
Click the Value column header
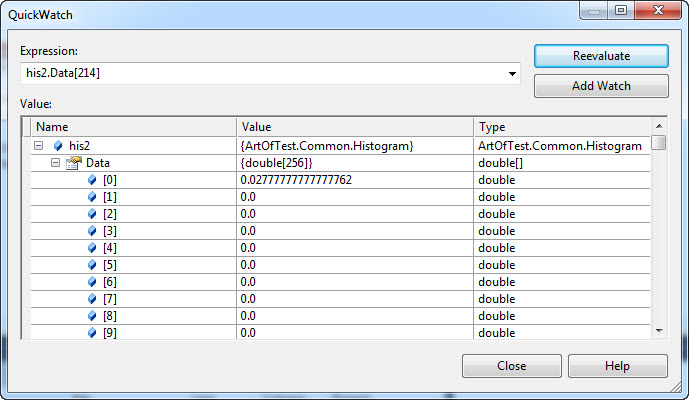(355, 127)
